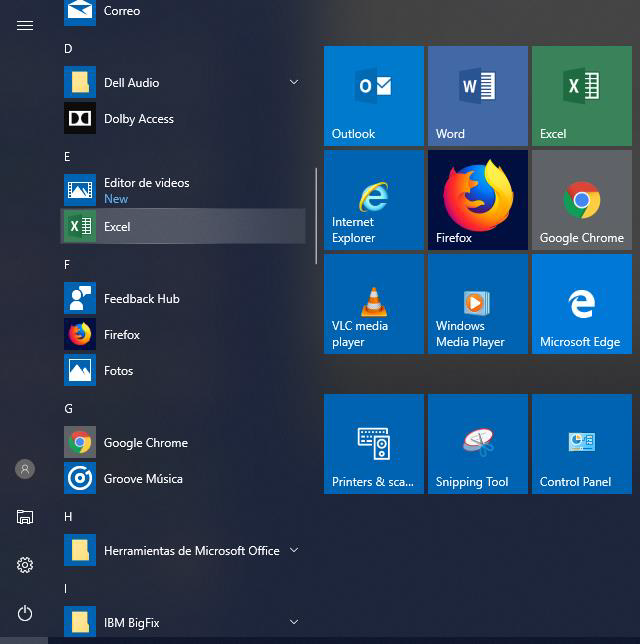The height and width of the screenshot is (644, 640).
Task: Open the Snipping Tool tile
Action: point(478,444)
